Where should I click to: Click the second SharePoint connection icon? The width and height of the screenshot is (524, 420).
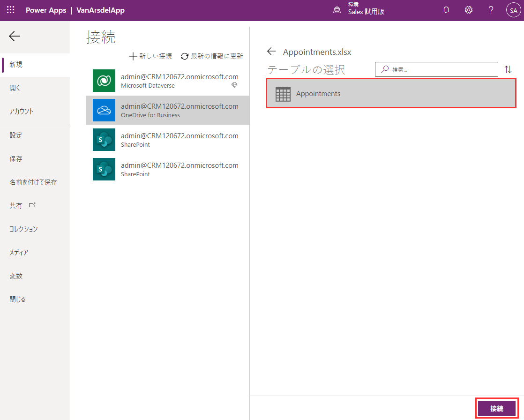click(x=104, y=169)
